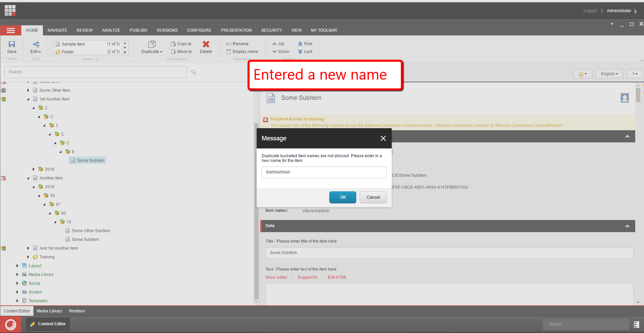Click the new item name field

324,172
